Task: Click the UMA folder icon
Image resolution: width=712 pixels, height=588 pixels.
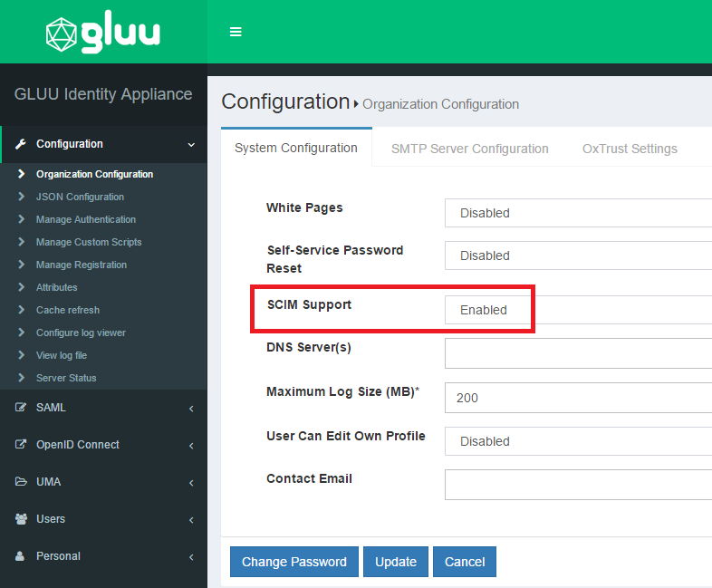Action: point(21,482)
